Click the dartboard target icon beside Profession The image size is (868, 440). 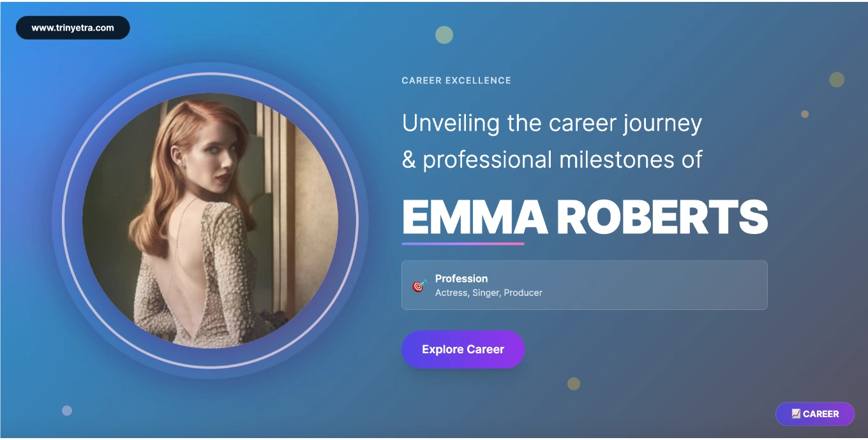pyautogui.click(x=418, y=285)
